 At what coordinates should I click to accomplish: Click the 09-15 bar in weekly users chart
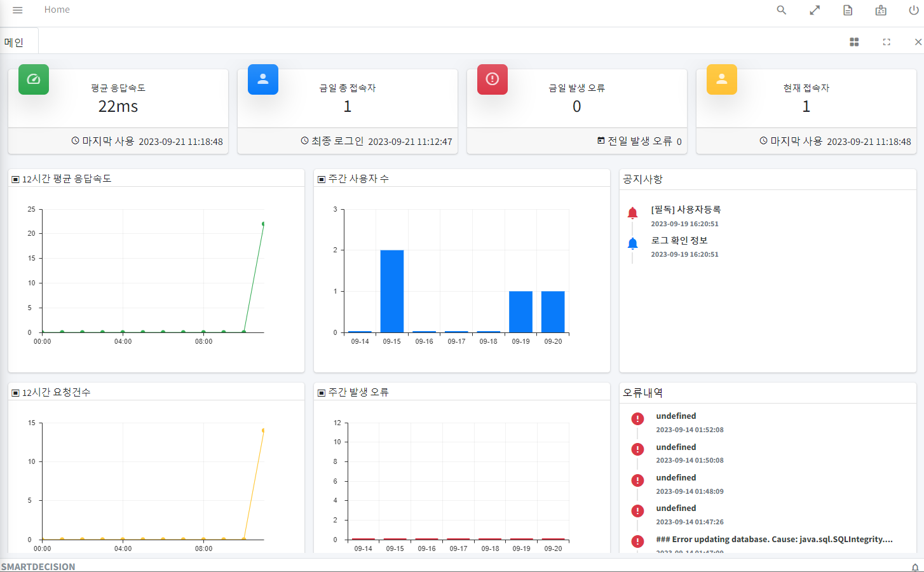pyautogui.click(x=392, y=291)
